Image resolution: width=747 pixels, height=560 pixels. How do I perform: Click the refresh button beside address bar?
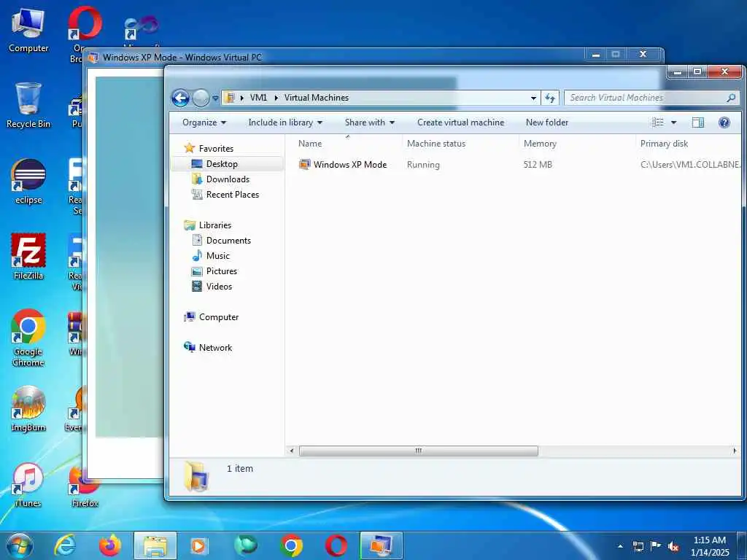(550, 98)
